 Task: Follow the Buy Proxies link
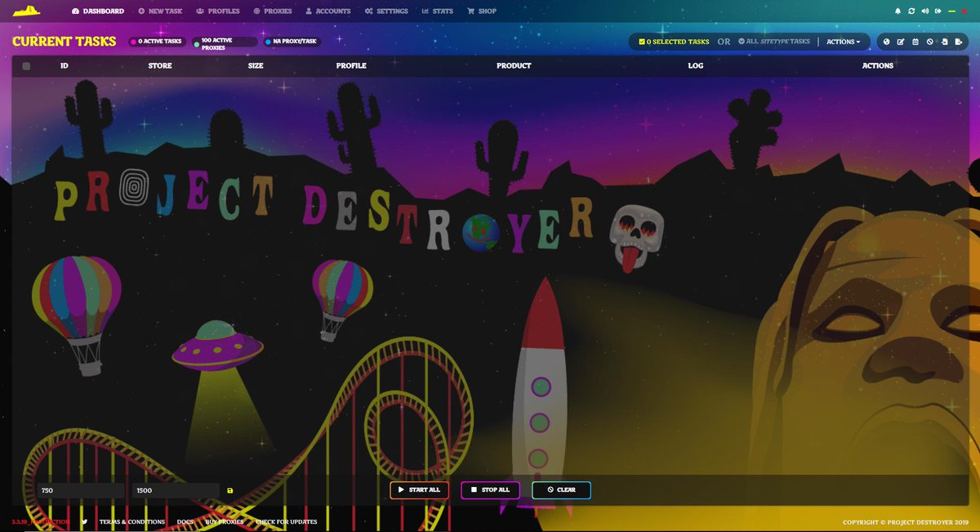click(x=225, y=521)
